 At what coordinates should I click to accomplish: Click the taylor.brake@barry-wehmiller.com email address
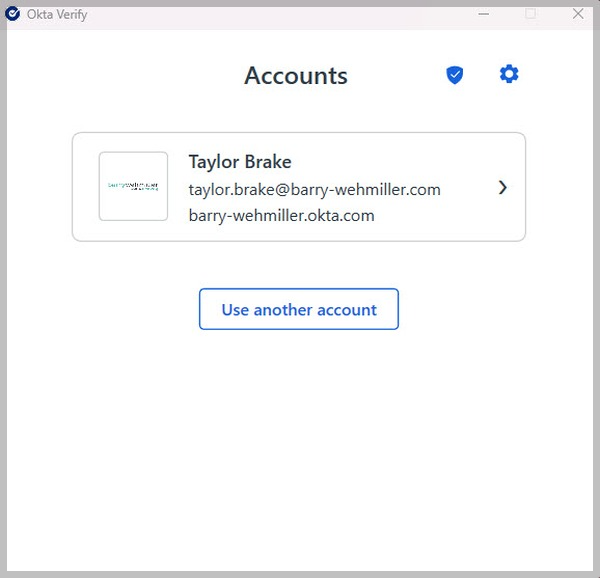point(314,189)
